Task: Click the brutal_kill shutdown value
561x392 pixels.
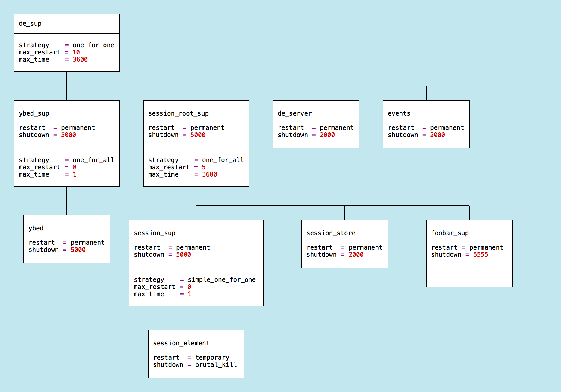Action: point(216,365)
